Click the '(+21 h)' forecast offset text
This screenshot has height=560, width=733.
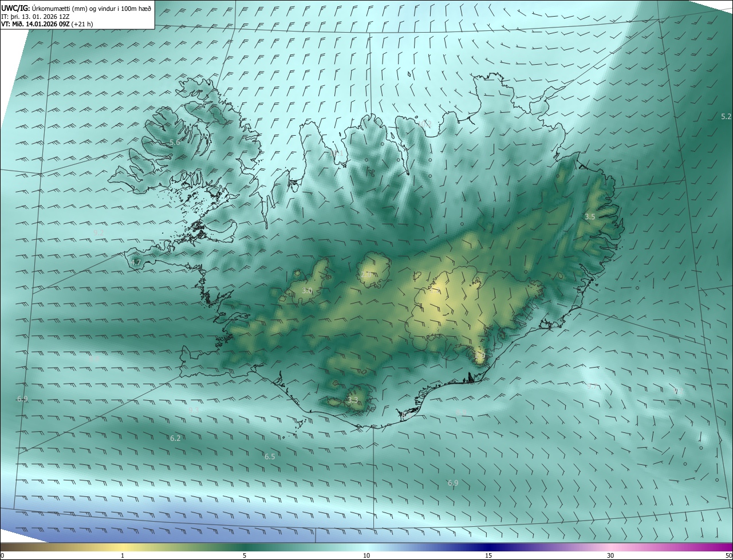(x=82, y=24)
